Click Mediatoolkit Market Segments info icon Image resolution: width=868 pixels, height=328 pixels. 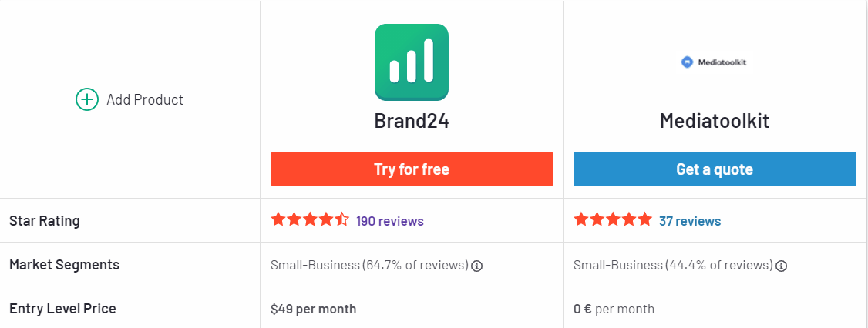781,266
